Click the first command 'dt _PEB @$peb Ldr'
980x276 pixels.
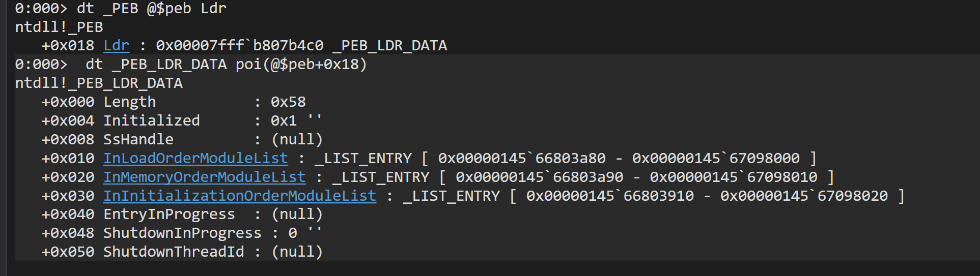[x=151, y=9]
